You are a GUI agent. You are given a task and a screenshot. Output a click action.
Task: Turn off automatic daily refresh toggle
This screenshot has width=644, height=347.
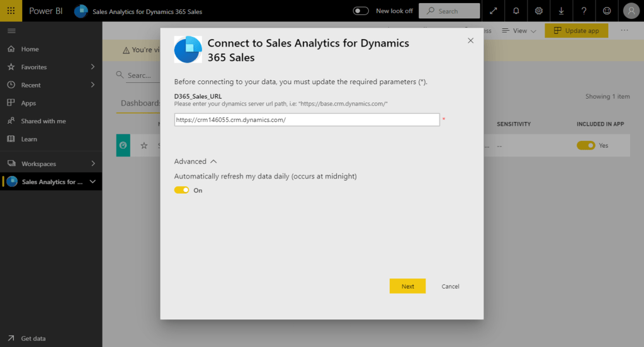[x=182, y=190]
